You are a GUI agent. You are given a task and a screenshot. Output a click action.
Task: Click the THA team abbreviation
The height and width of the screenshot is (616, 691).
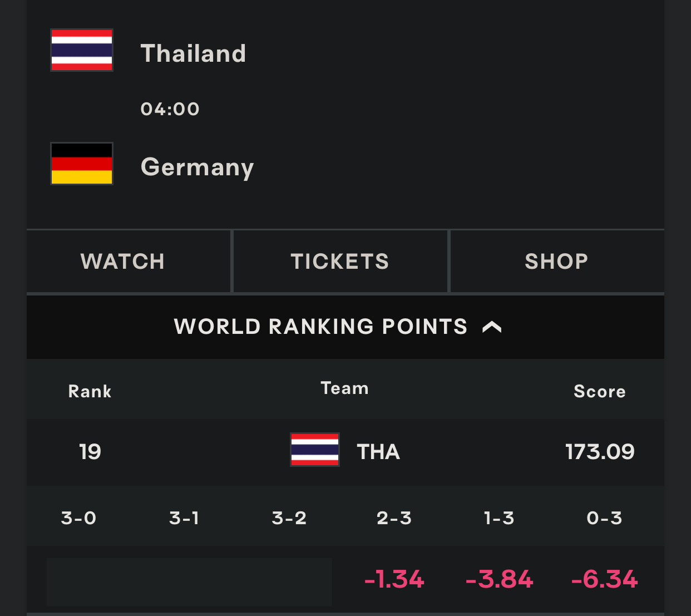tap(378, 452)
